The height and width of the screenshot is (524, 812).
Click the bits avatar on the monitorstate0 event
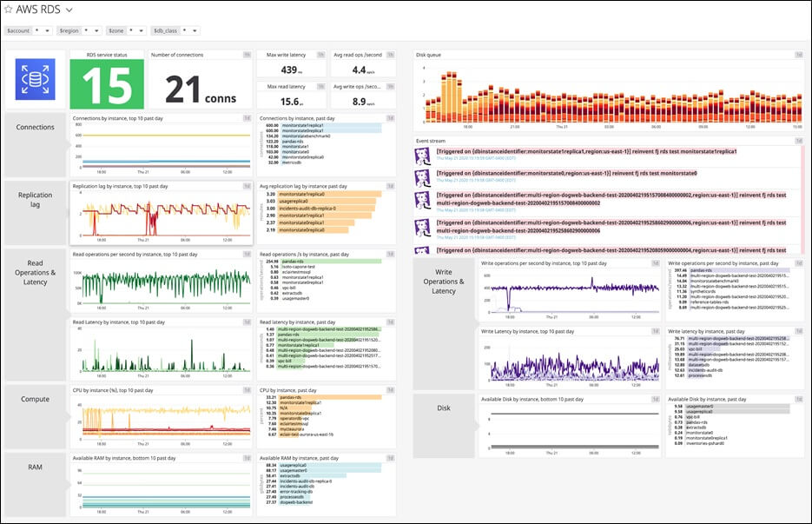(424, 176)
